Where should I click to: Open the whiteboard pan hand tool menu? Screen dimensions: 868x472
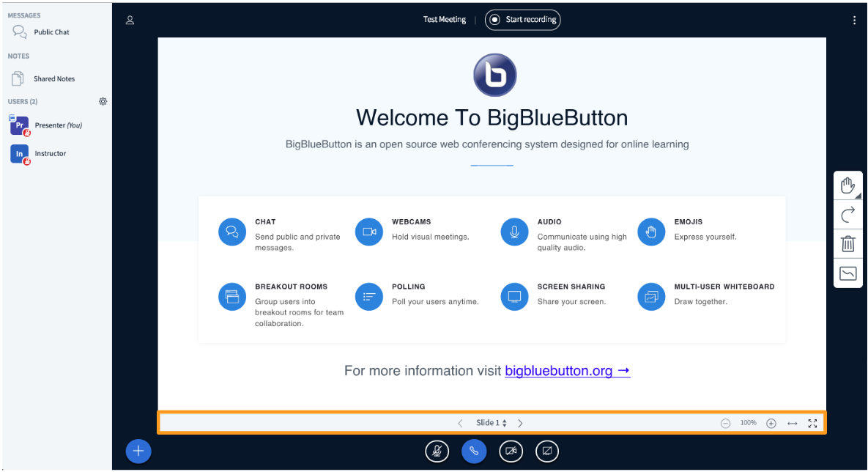(x=848, y=185)
